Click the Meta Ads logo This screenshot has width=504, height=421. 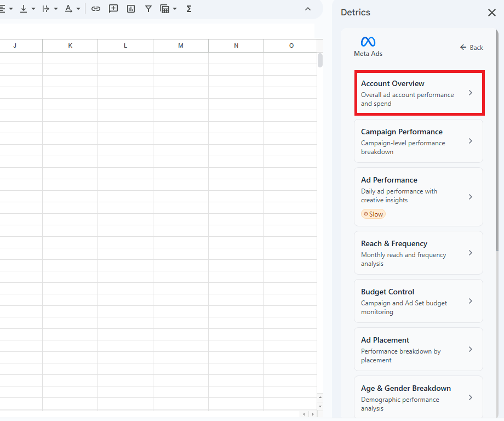click(368, 42)
